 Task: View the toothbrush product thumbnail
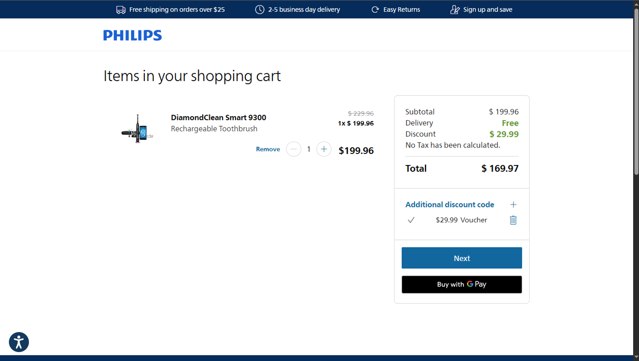click(137, 129)
